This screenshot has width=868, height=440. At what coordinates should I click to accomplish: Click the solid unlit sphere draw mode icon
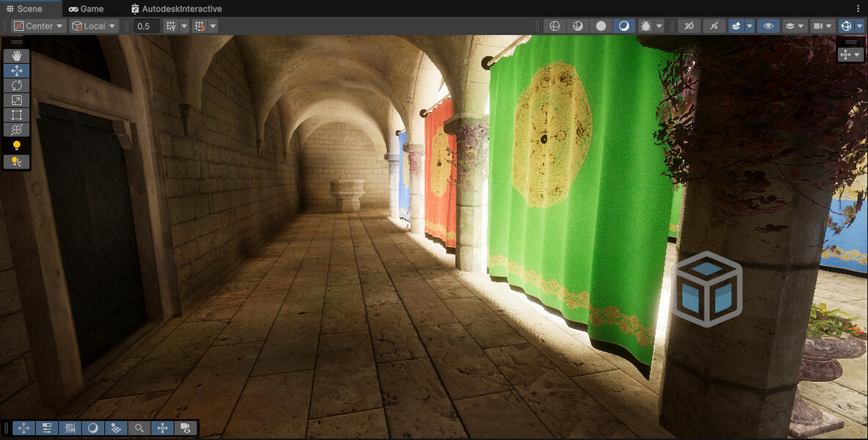601,26
